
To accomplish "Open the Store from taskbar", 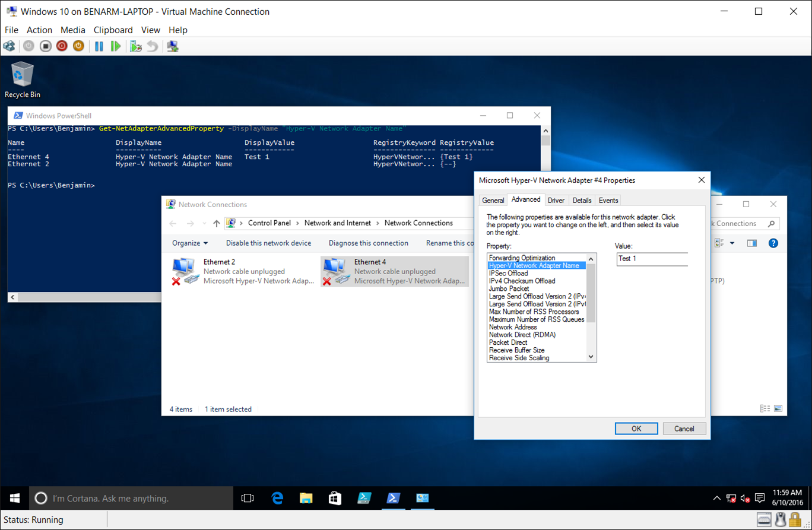I will (x=335, y=499).
